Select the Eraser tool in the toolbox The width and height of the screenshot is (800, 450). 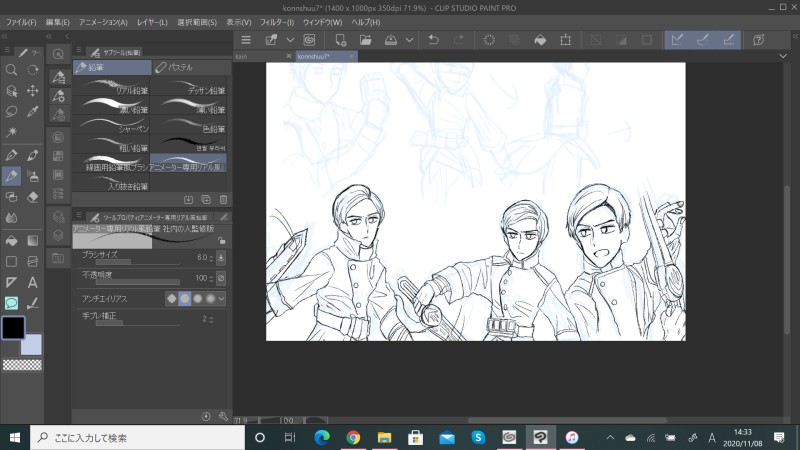click(x=33, y=198)
